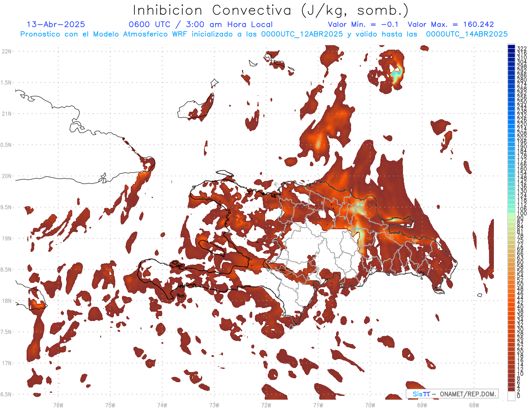The image size is (532, 411).
Task: Click the '70W' longitude label
Action: click(x=370, y=405)
